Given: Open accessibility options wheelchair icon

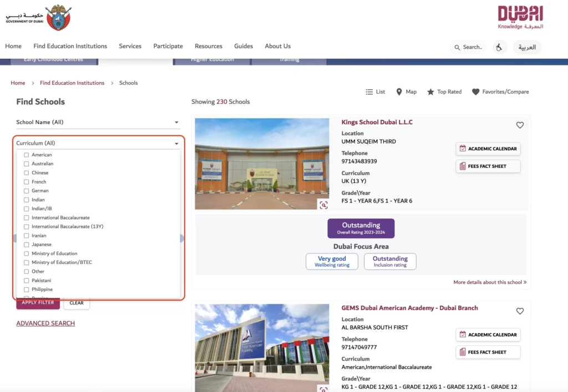Looking at the screenshot, I should (499, 47).
